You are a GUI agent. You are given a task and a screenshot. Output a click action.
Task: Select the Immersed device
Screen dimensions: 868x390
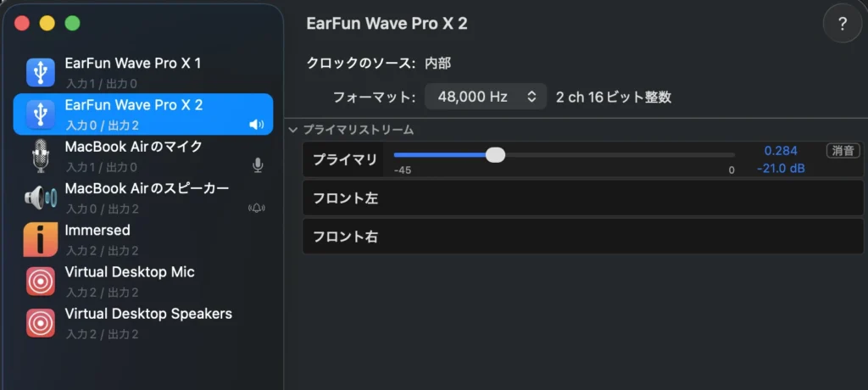tap(142, 240)
